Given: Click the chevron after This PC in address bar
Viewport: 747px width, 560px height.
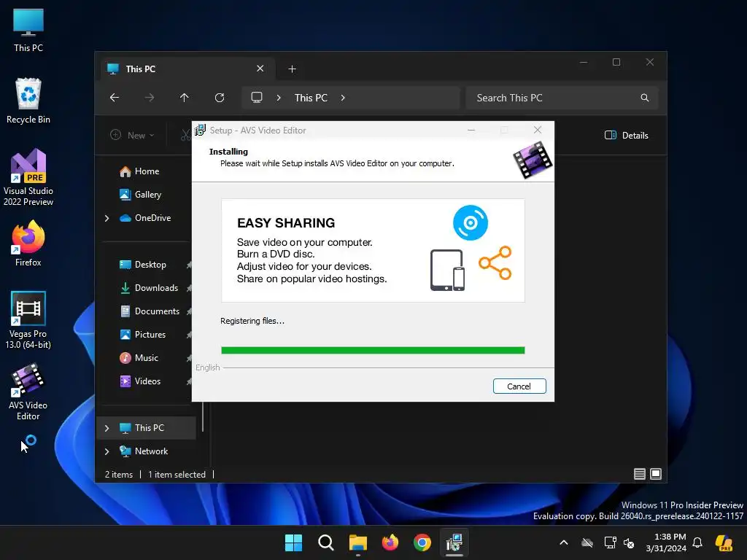Looking at the screenshot, I should (343, 98).
